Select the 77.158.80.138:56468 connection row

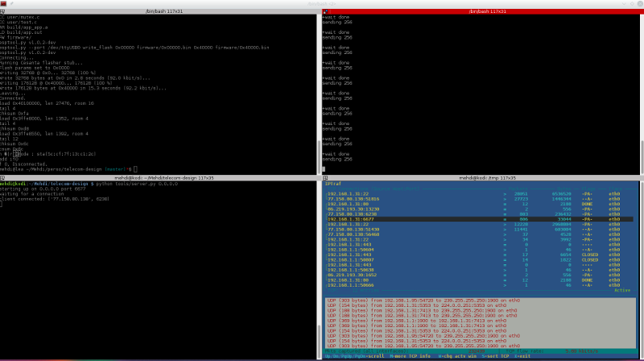[x=479, y=234]
